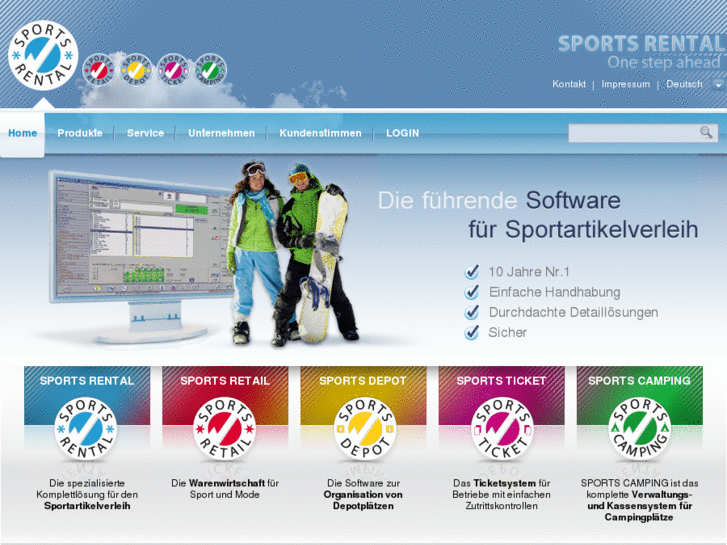Viewport: 727px width, 545px height.
Task: Click the 'One step ahead' slogan
Action: (x=664, y=62)
